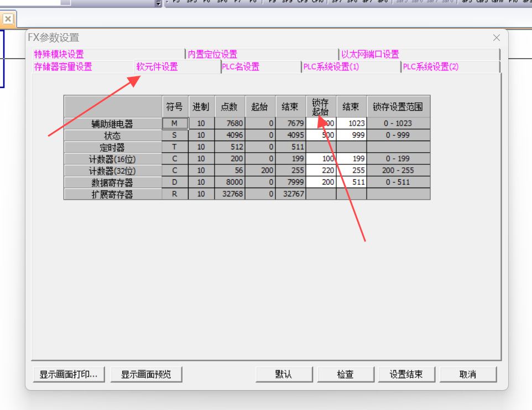Select the 以太网端口设置 tab
This screenshot has height=410, width=532.
click(370, 54)
